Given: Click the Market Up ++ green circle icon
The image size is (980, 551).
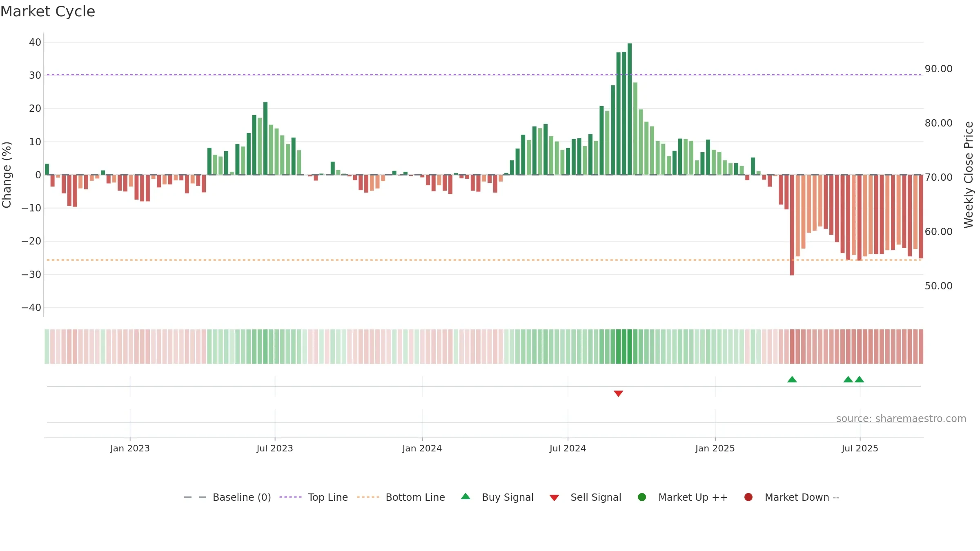Looking at the screenshot, I should 642,497.
